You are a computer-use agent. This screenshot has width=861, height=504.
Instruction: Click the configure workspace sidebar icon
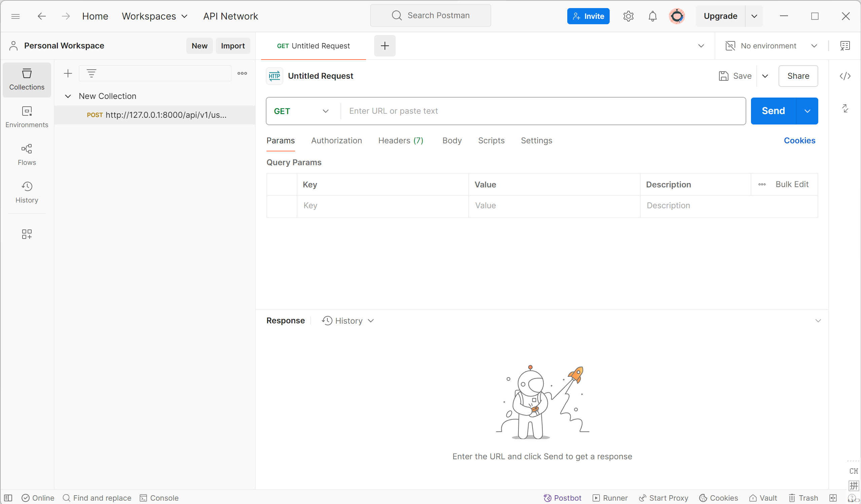tap(27, 234)
